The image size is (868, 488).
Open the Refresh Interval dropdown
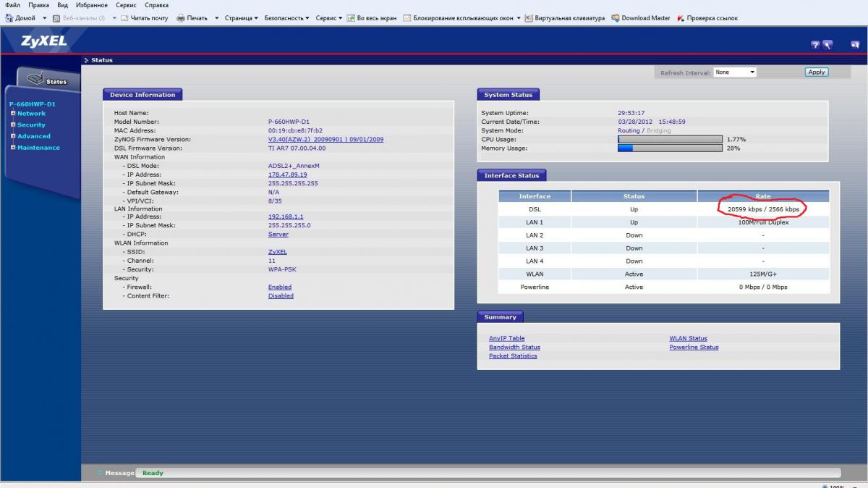(x=734, y=72)
